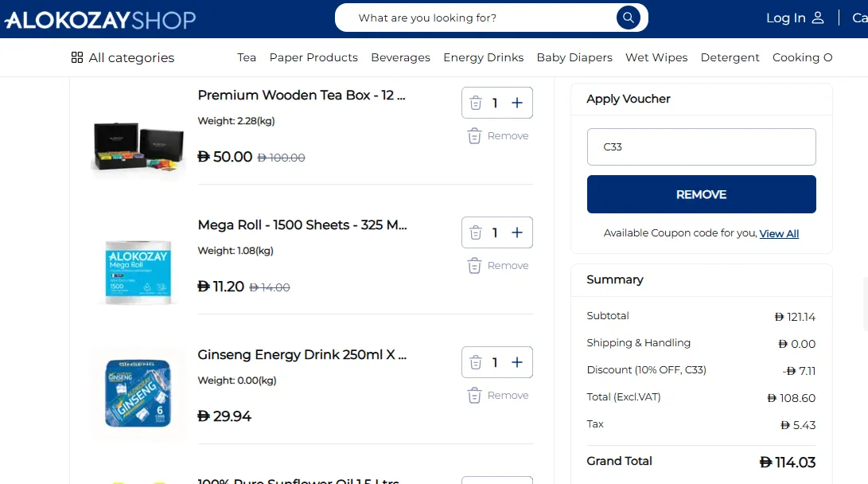Click Premium Wooden Tea Box product image

click(x=138, y=146)
